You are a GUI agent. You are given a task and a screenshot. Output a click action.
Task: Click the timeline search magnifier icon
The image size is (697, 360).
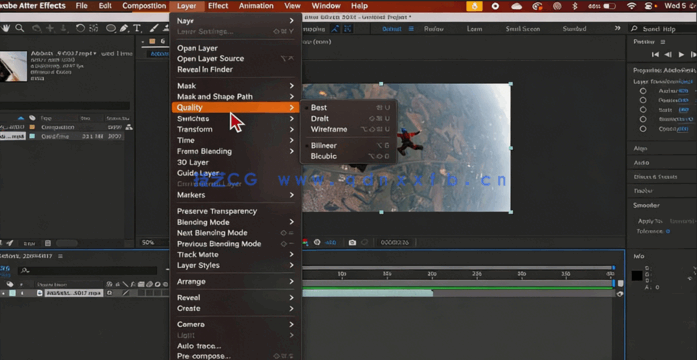click(x=24, y=270)
